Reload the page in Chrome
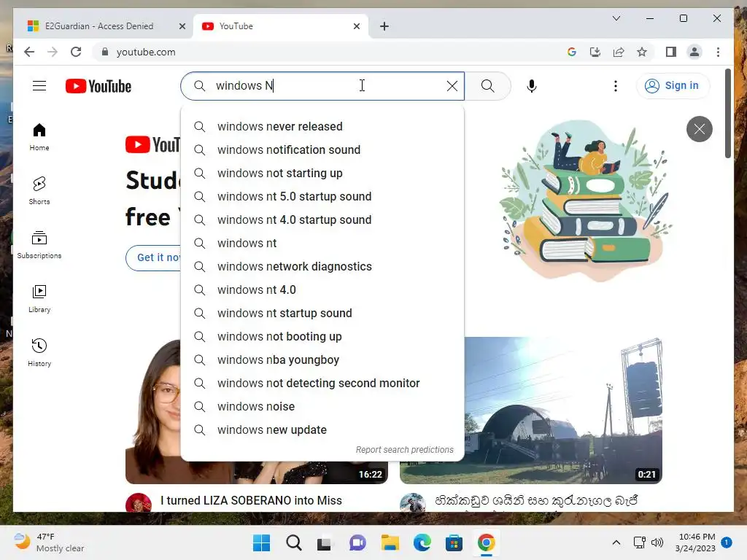The height and width of the screenshot is (560, 747). (x=76, y=52)
